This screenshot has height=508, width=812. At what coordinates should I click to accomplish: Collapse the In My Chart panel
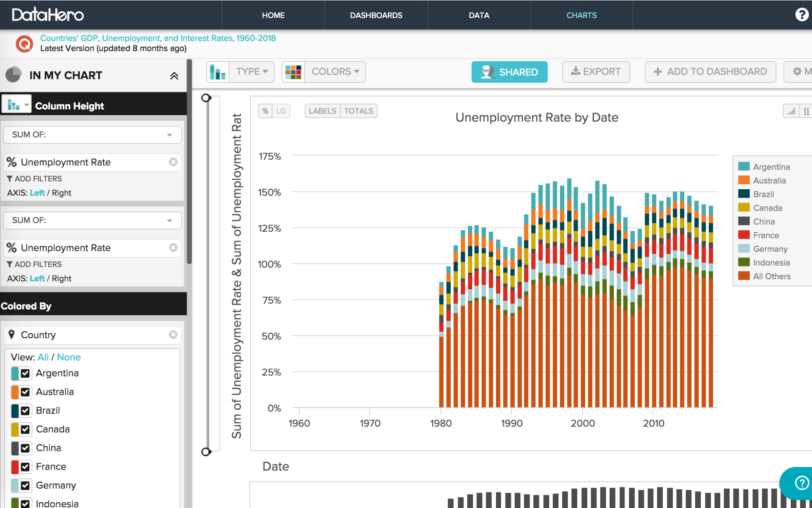click(174, 76)
